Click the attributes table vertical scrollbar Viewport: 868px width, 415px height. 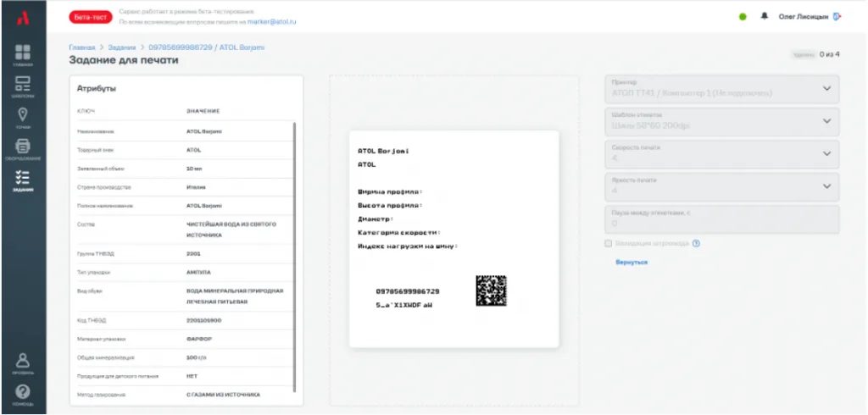294,257
